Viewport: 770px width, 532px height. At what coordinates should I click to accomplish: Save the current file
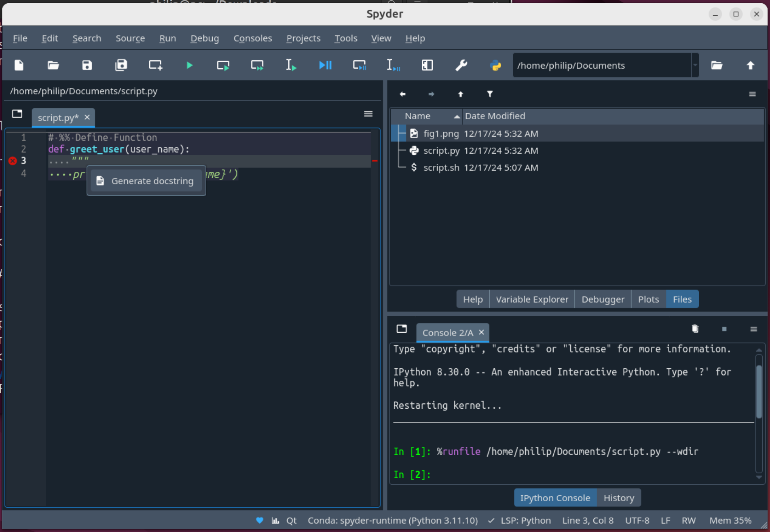click(87, 65)
